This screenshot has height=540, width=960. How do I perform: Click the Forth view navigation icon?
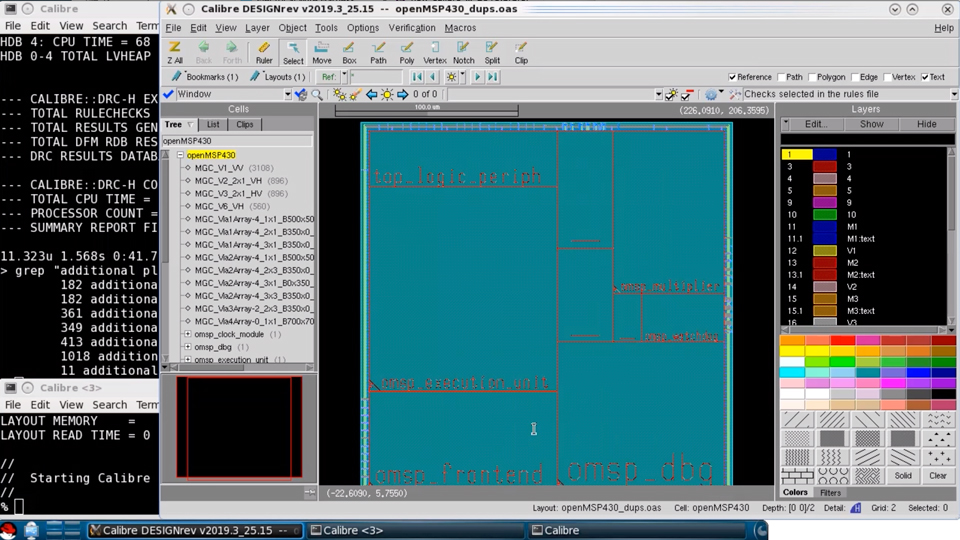(x=232, y=53)
